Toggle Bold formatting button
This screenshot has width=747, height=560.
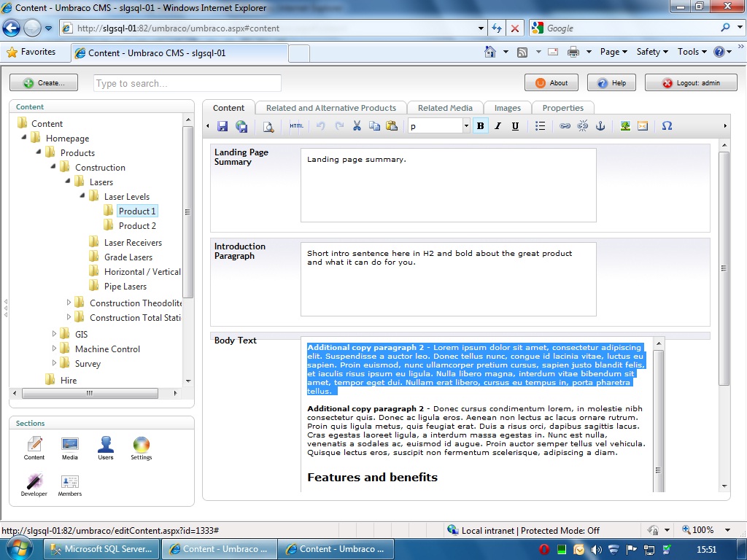coord(480,125)
